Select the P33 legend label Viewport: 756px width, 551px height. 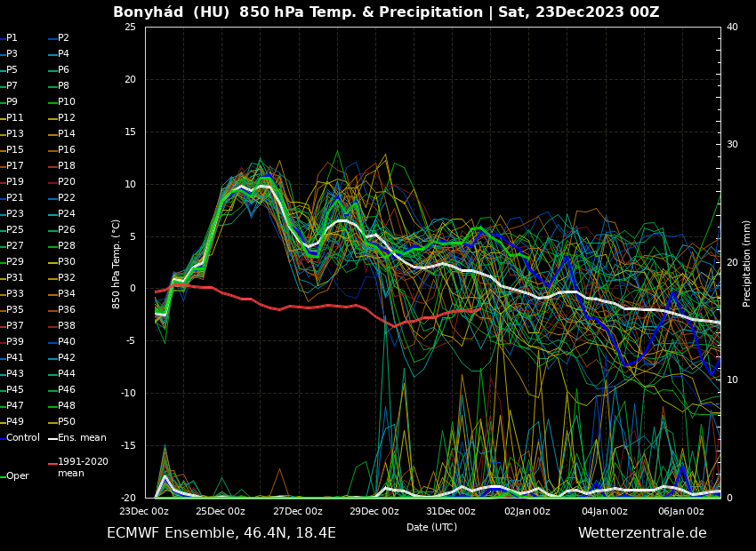point(15,294)
